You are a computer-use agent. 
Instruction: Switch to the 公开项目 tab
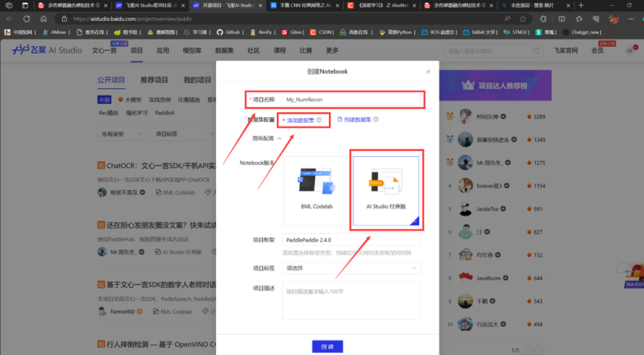pyautogui.click(x=111, y=80)
